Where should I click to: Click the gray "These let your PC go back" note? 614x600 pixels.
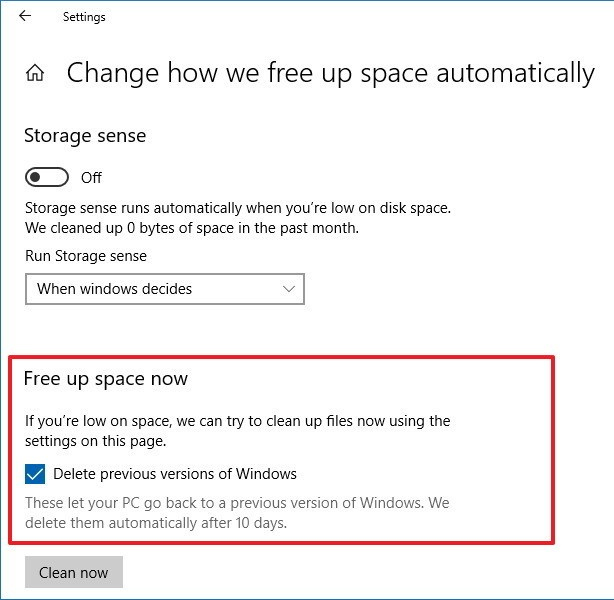pos(238,503)
